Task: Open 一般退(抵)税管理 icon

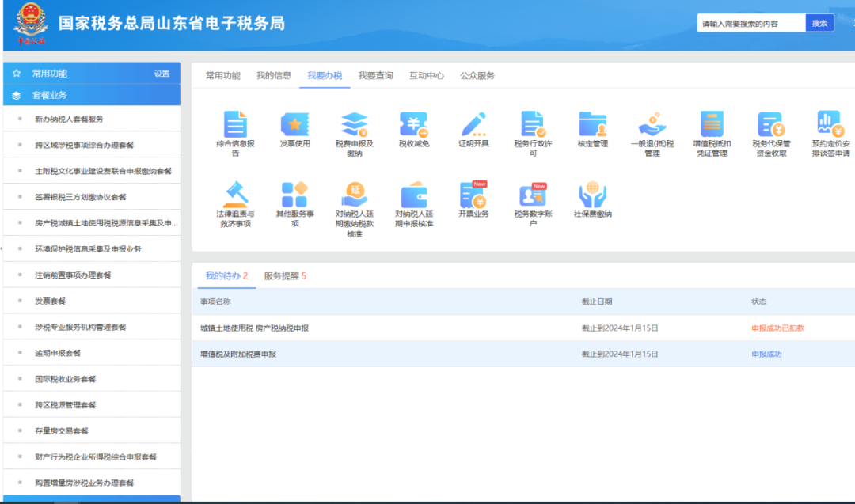Action: 652,124
